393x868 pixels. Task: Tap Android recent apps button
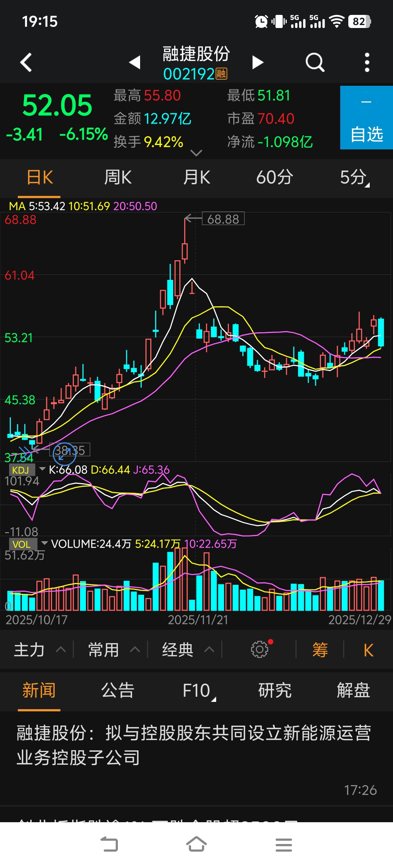coord(284,845)
